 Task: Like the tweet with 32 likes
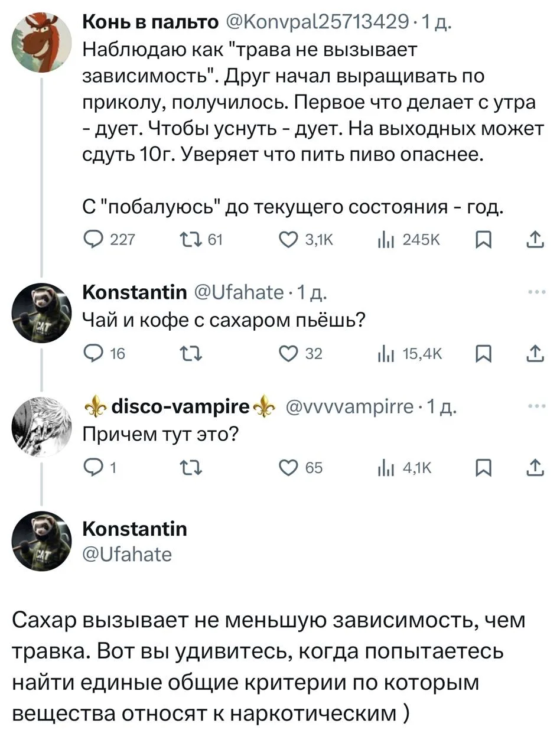(x=291, y=354)
